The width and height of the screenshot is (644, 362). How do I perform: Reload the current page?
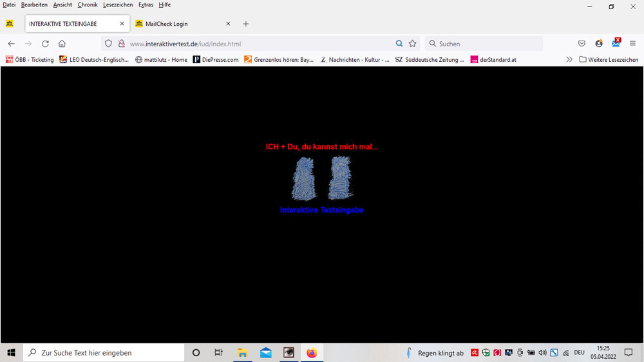click(x=45, y=44)
